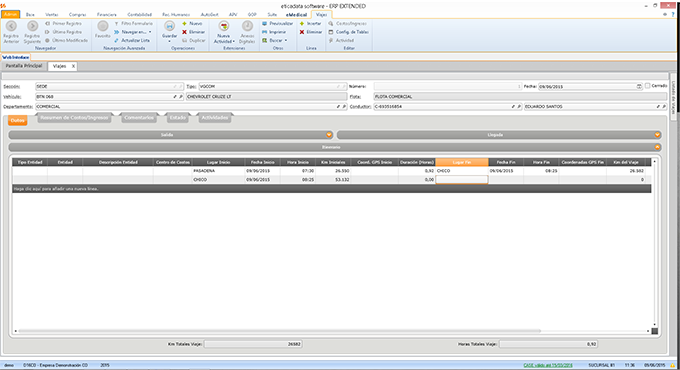This screenshot has width=680, height=370.
Task: Toggle the Cerrado checkbox
Action: tap(647, 86)
